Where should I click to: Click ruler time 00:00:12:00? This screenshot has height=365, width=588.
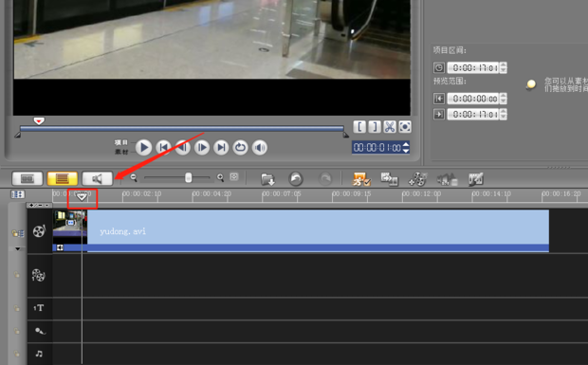pos(422,193)
